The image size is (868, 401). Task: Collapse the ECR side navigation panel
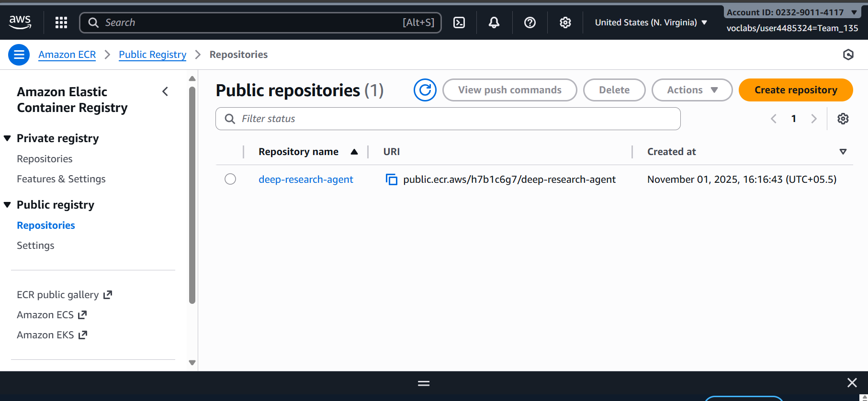[x=165, y=91]
